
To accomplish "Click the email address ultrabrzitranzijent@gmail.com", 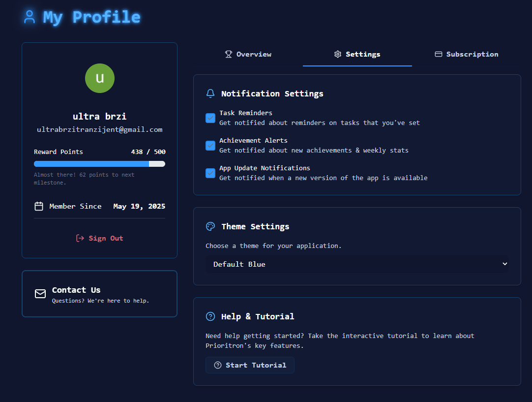I will tap(100, 129).
